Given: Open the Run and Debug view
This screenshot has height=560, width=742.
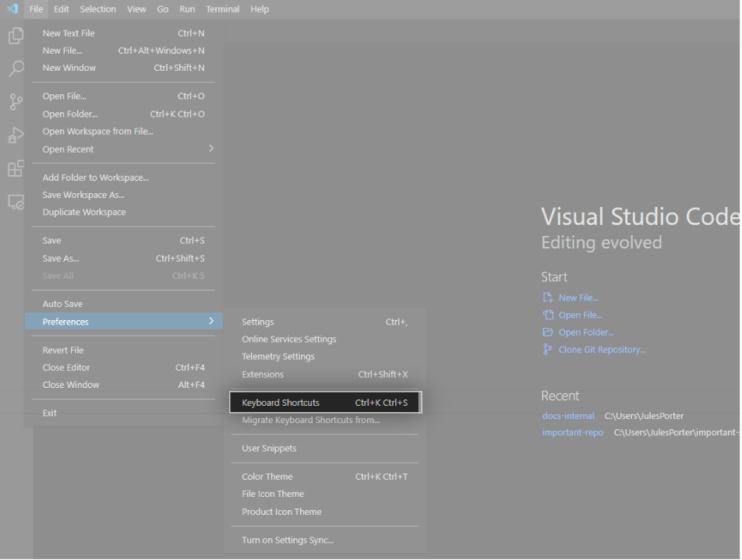Looking at the screenshot, I should tap(16, 136).
